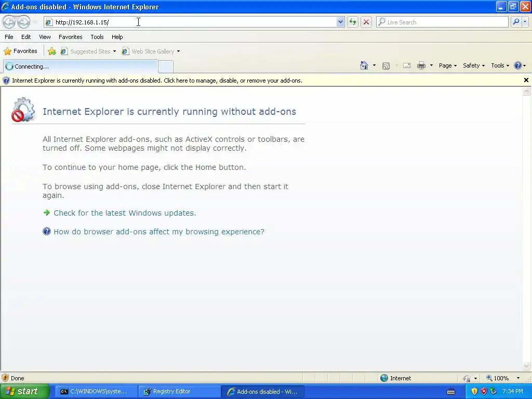Click the Refresh page icon
Screen dimensions: 532x399
(353, 22)
